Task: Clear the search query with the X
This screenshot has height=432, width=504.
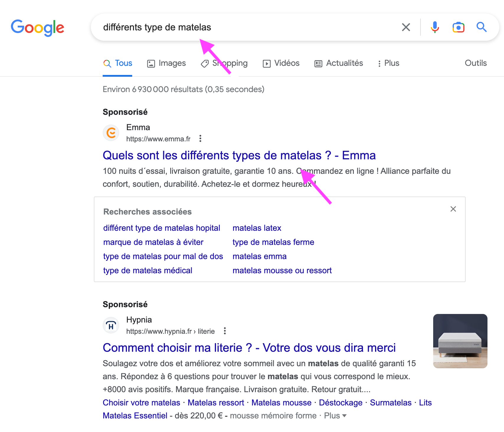Action: pos(406,27)
